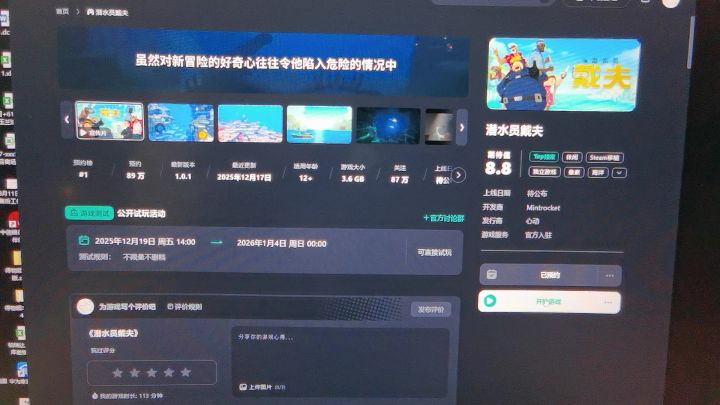Click the 8.8 期待值 rating score

point(498,168)
